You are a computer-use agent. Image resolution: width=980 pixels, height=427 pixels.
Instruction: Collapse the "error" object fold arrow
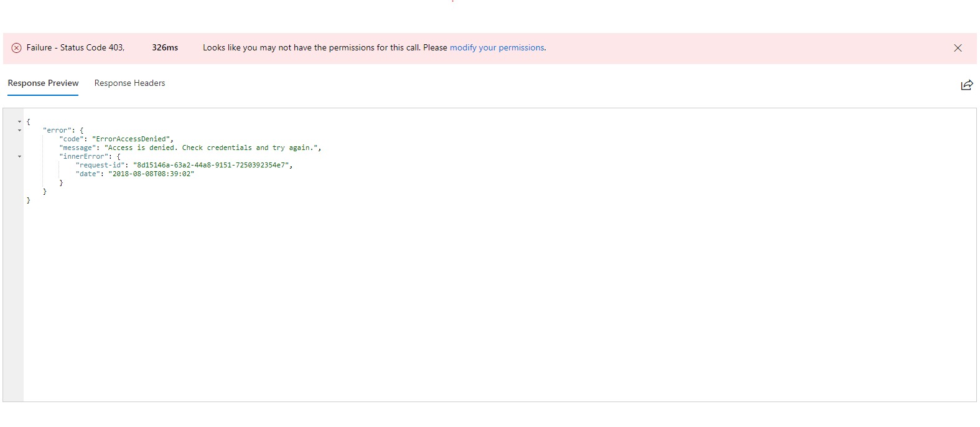pos(19,131)
